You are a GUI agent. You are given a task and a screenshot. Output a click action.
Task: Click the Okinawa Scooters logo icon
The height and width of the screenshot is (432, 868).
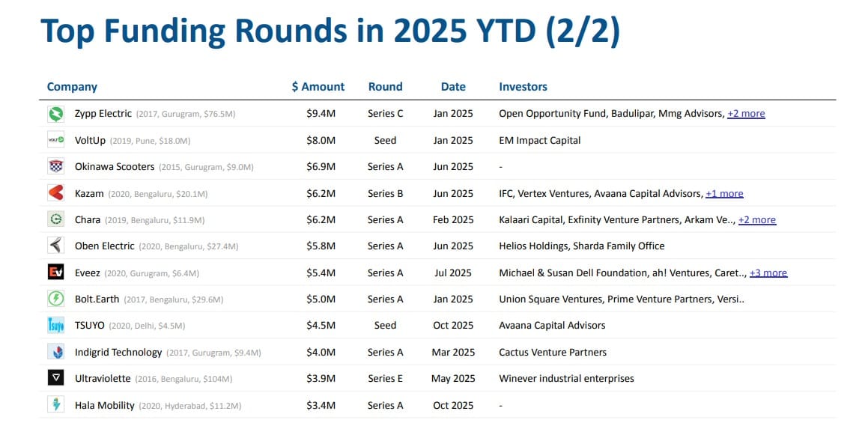point(55,166)
